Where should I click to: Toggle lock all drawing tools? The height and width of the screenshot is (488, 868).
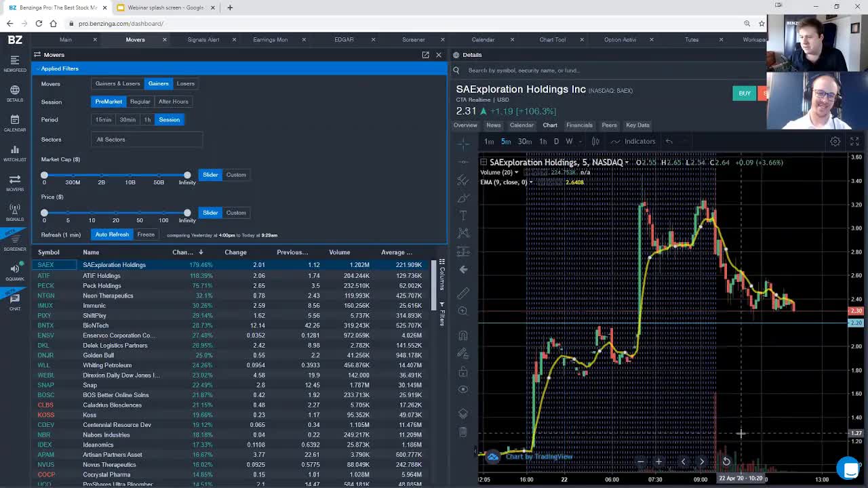(x=463, y=371)
